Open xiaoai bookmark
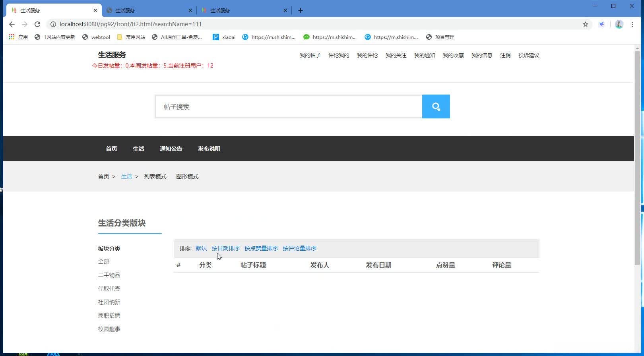 (224, 37)
